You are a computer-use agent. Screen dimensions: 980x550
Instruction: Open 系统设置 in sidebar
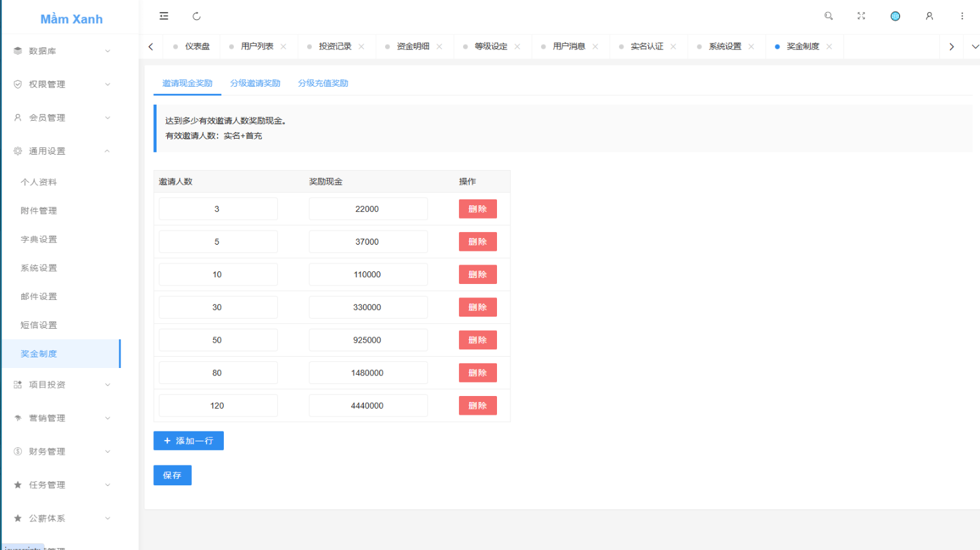pyautogui.click(x=61, y=268)
